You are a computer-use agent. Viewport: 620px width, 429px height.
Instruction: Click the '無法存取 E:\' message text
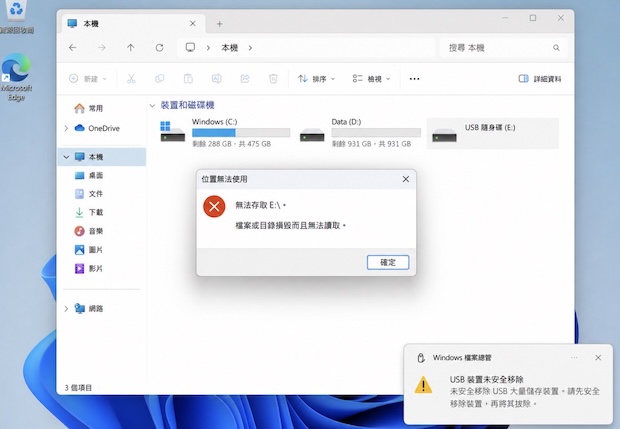[261, 205]
